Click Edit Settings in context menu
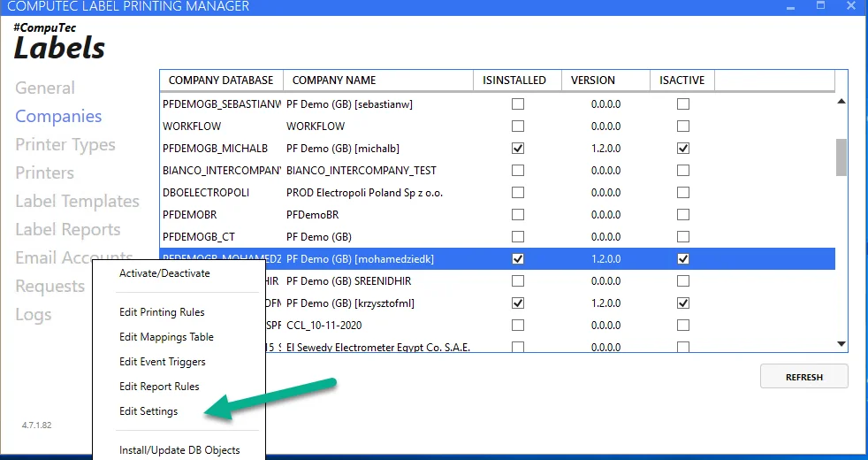Image resolution: width=868 pixels, height=460 pixels. (x=148, y=411)
